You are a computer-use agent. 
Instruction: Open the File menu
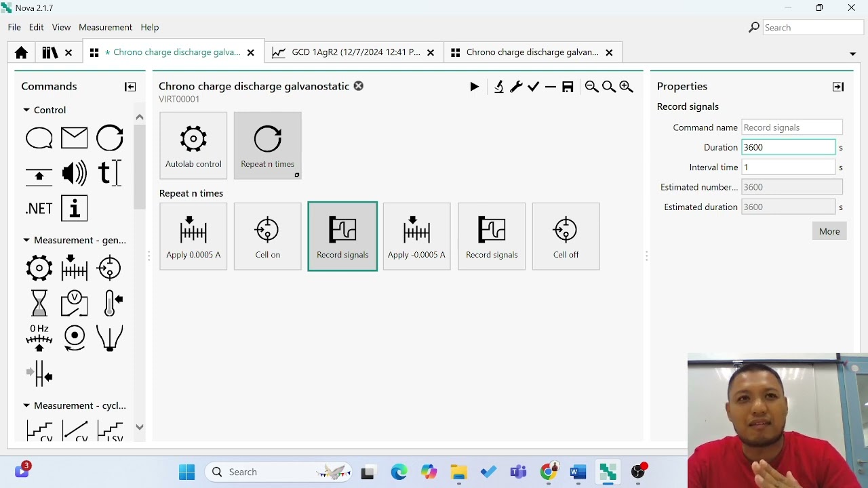[x=14, y=27]
